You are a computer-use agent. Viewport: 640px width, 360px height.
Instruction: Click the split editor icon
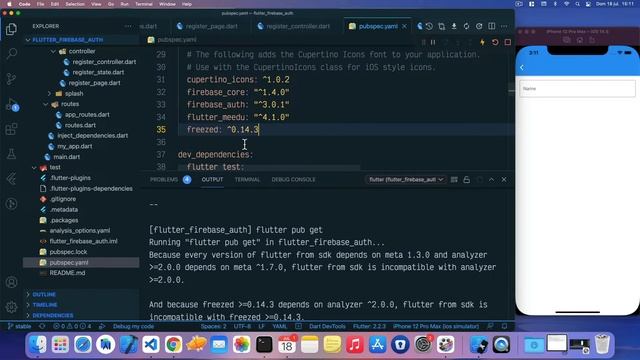(x=491, y=26)
